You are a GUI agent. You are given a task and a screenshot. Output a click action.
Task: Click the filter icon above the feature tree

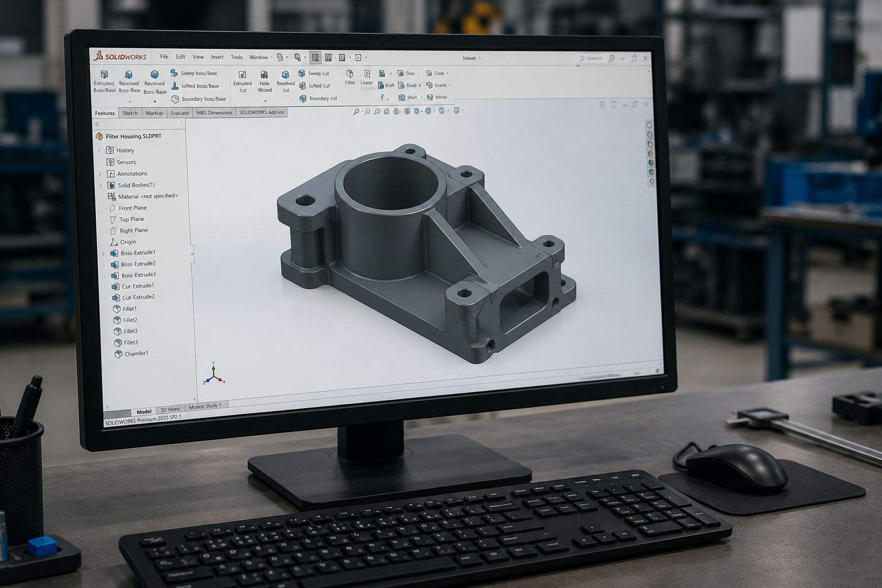tap(98, 124)
